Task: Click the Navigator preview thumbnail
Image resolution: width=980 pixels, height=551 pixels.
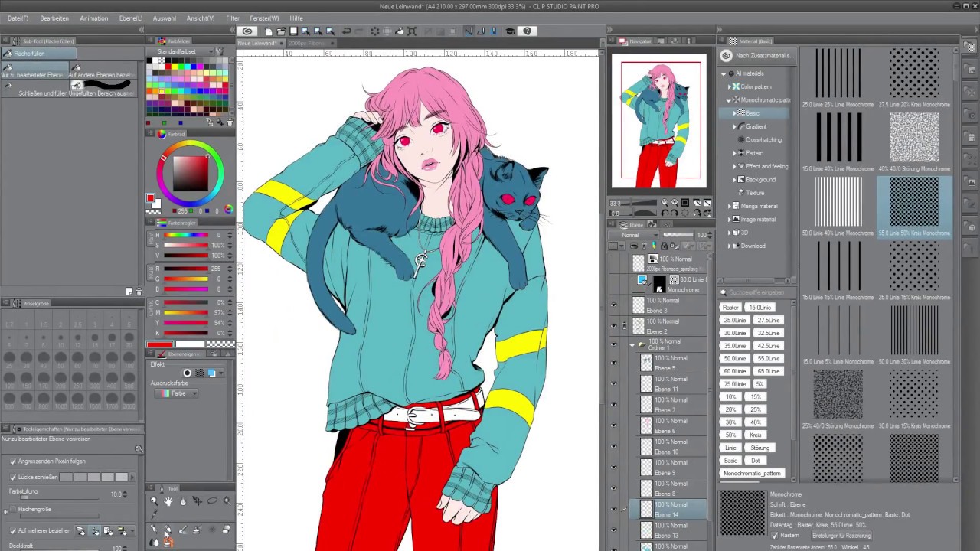Action: 659,121
